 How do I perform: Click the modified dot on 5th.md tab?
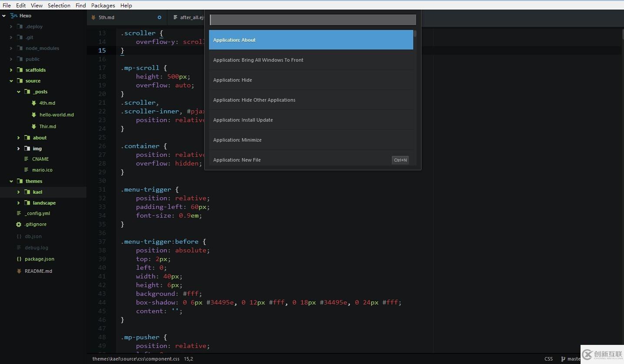tap(159, 17)
